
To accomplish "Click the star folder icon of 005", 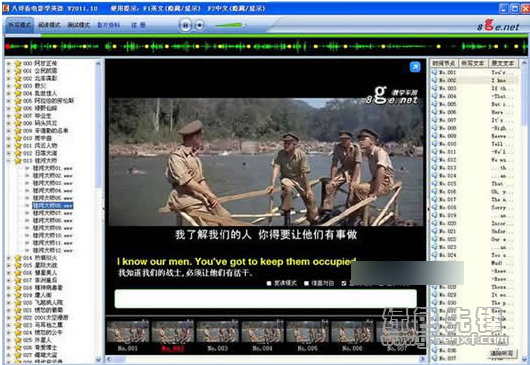I will click(x=18, y=101).
